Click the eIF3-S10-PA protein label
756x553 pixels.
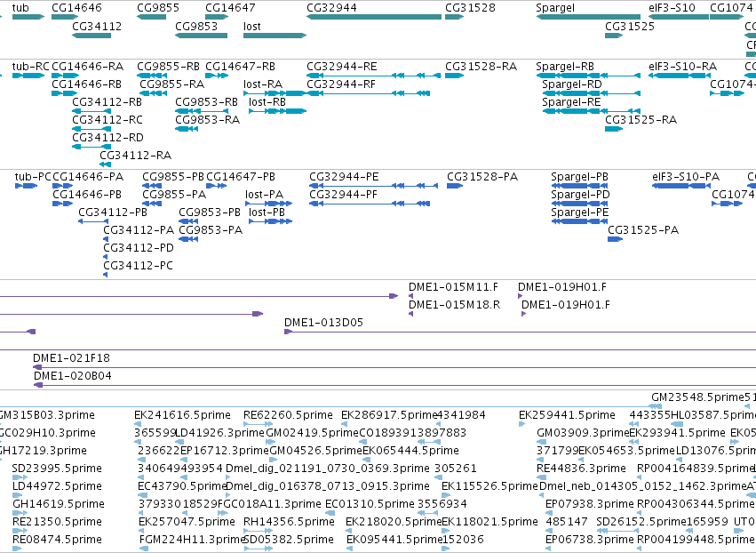(x=686, y=177)
